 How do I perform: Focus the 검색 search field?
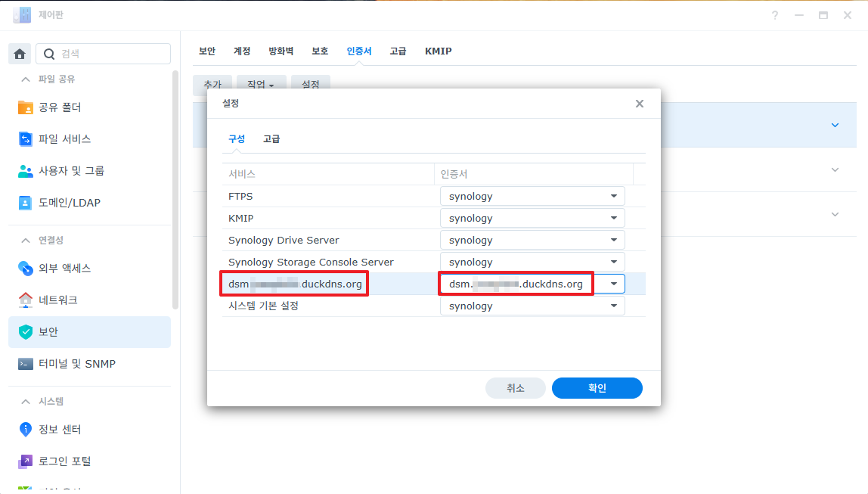[x=104, y=54]
